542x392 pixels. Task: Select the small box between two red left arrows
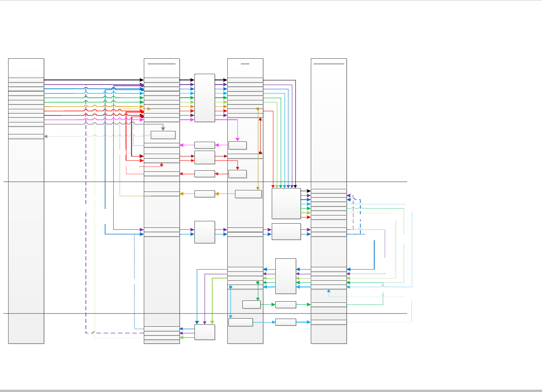205,174
